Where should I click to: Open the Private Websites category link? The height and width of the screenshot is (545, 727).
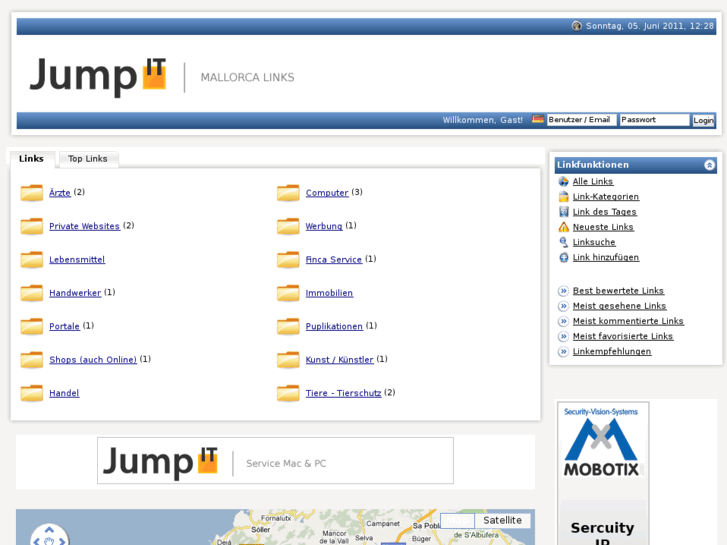point(84,226)
